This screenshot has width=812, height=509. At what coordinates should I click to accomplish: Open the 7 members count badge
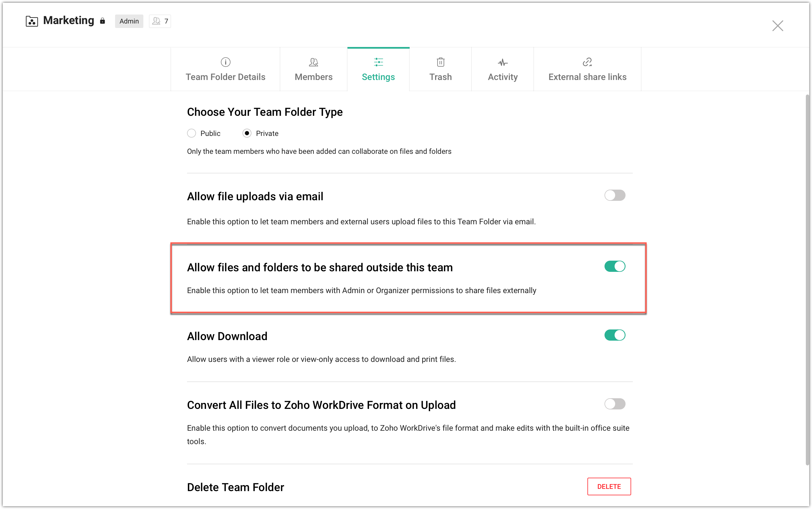(160, 21)
